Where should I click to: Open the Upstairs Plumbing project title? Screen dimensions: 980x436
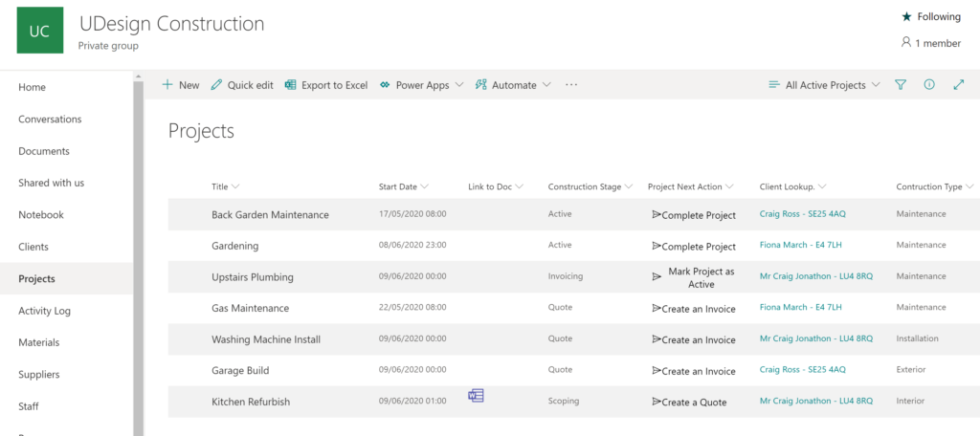[253, 277]
